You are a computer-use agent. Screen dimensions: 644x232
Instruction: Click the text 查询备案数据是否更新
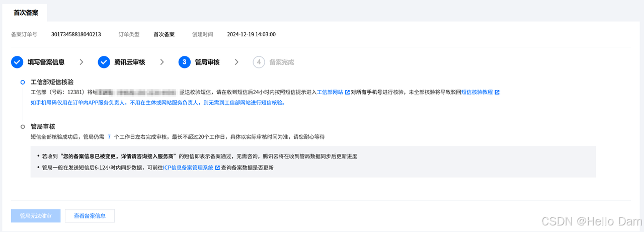click(x=248, y=168)
